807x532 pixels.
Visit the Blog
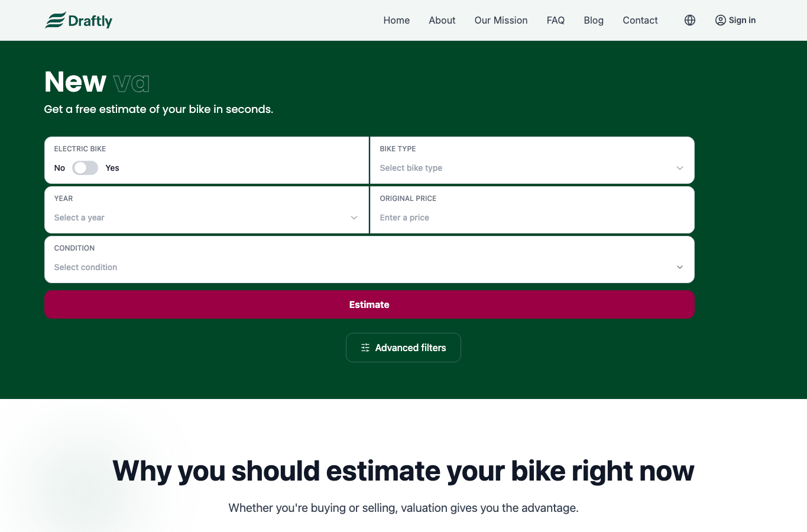pos(594,20)
